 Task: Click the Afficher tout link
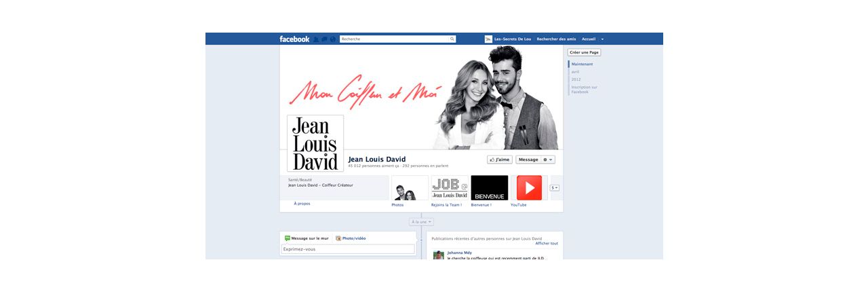tap(547, 243)
